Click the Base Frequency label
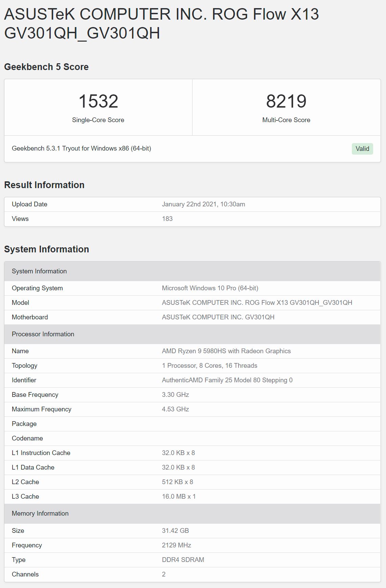386x588 pixels. coord(35,395)
